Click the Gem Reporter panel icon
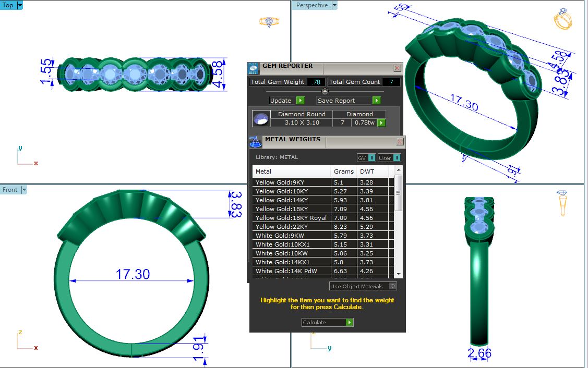 (x=253, y=68)
